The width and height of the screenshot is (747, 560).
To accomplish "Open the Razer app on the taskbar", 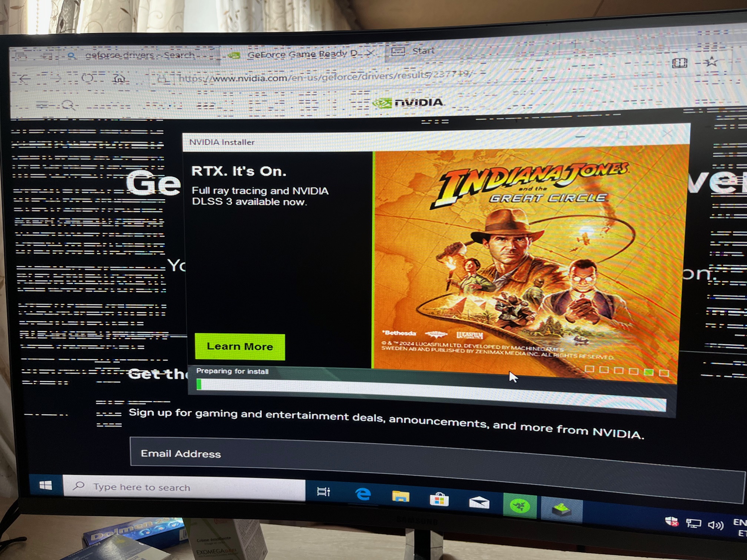I will (x=520, y=505).
